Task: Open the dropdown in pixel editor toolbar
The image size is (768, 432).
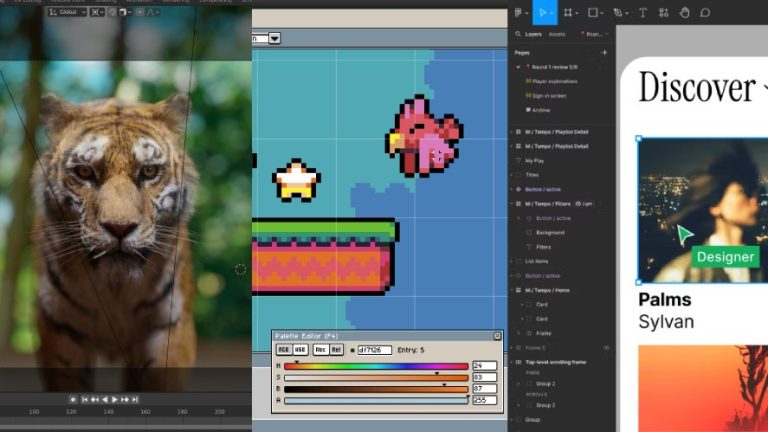Action: point(274,38)
